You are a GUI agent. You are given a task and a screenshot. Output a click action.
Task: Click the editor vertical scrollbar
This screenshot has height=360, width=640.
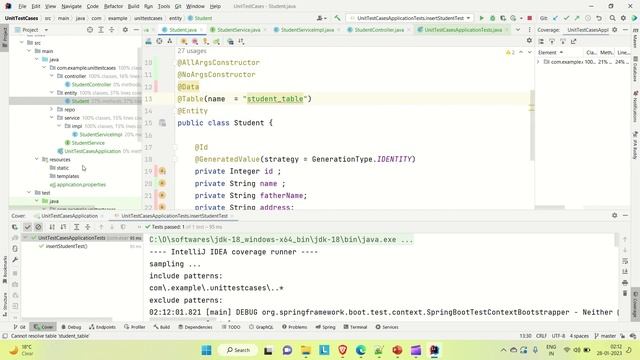coord(531,125)
